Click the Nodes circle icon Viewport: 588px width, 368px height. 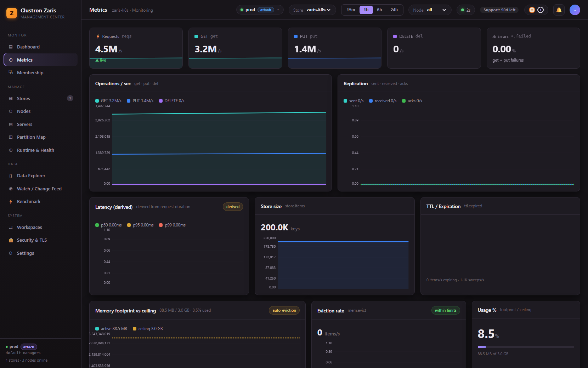11,111
